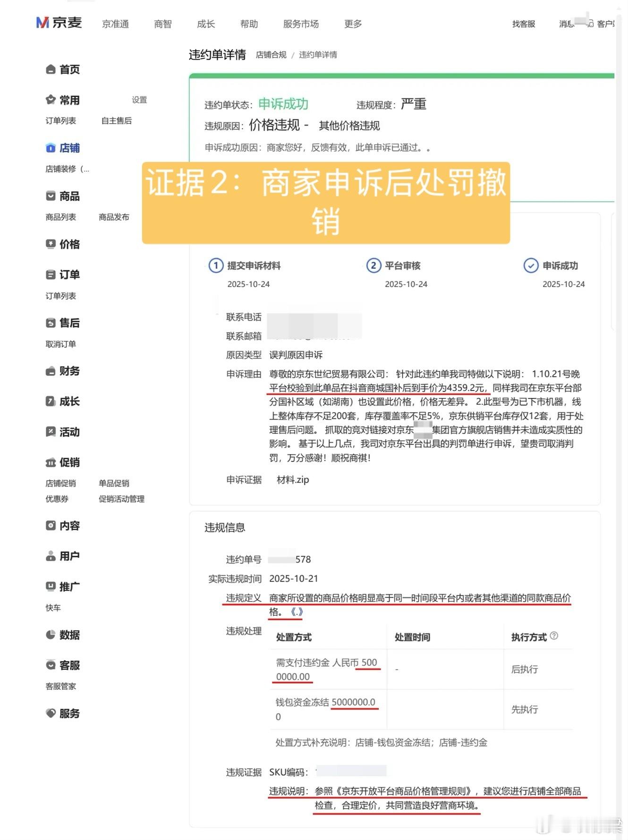Open the 内容 content icon

51,525
